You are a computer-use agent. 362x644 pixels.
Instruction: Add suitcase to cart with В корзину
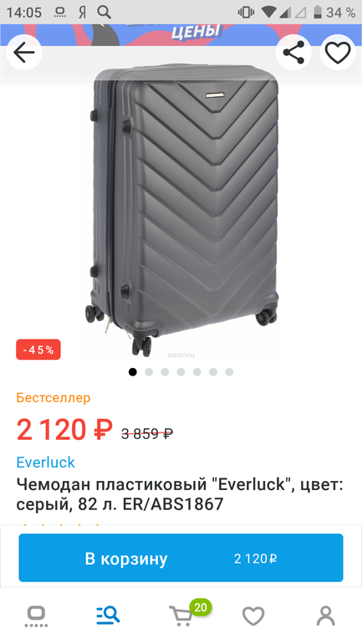pos(181,558)
